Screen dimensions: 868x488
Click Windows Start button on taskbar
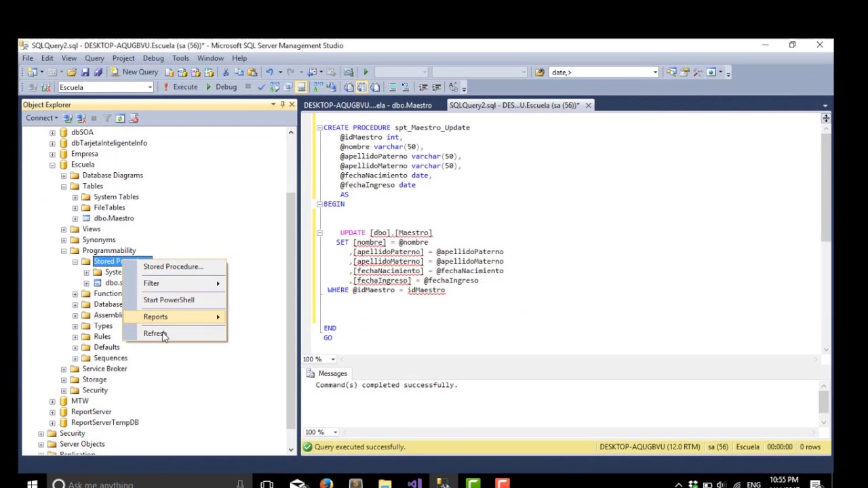[32, 484]
